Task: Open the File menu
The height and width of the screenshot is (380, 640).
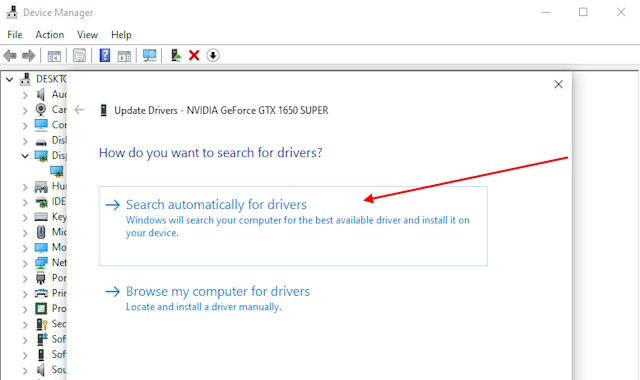Action: [15, 35]
